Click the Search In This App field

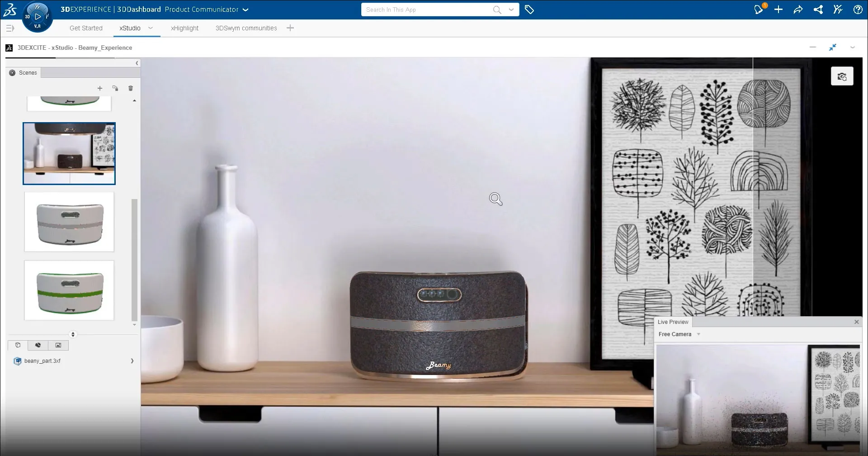tap(427, 9)
